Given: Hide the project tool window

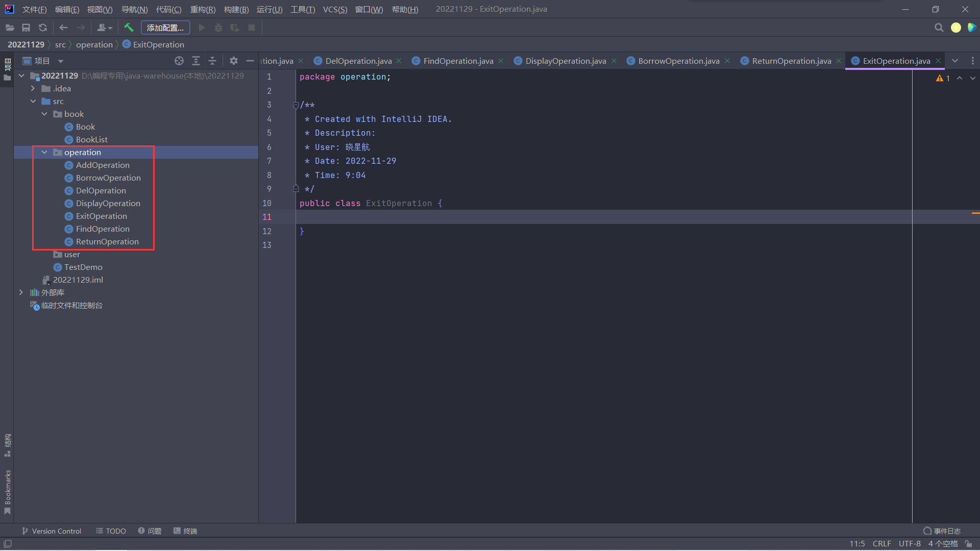Looking at the screenshot, I should point(250,61).
